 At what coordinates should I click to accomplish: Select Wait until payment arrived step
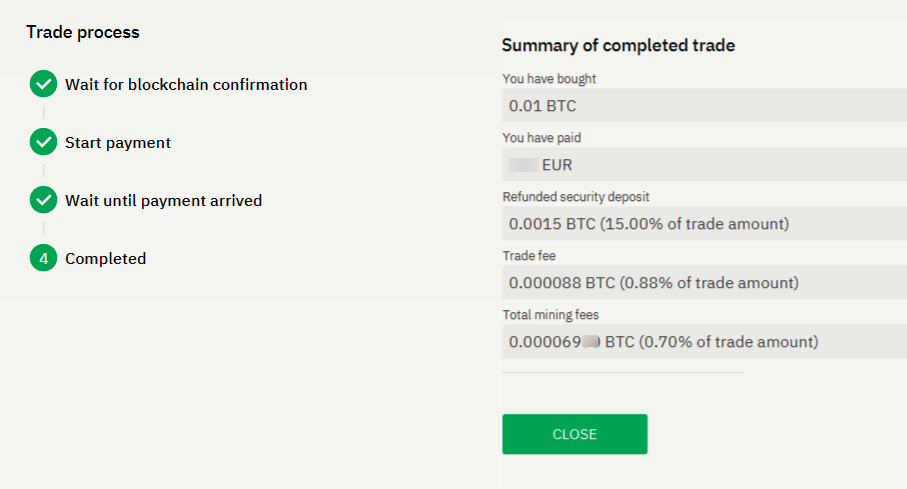pos(163,201)
